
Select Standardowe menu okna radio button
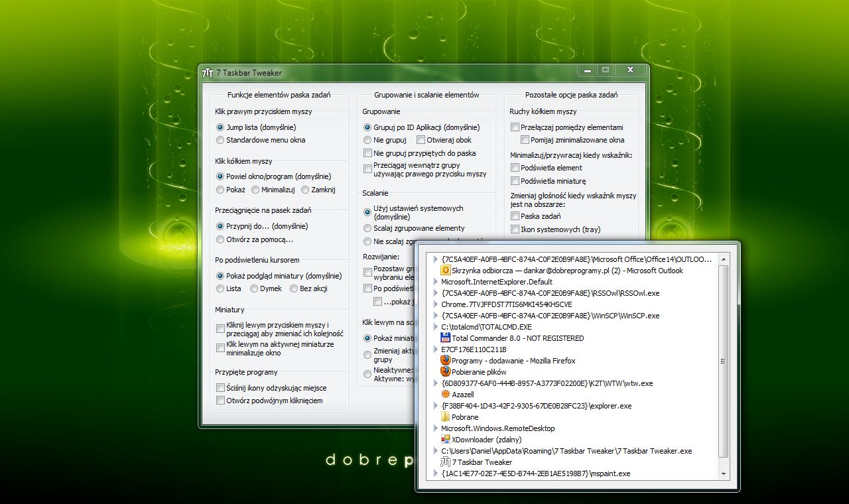tap(220, 140)
